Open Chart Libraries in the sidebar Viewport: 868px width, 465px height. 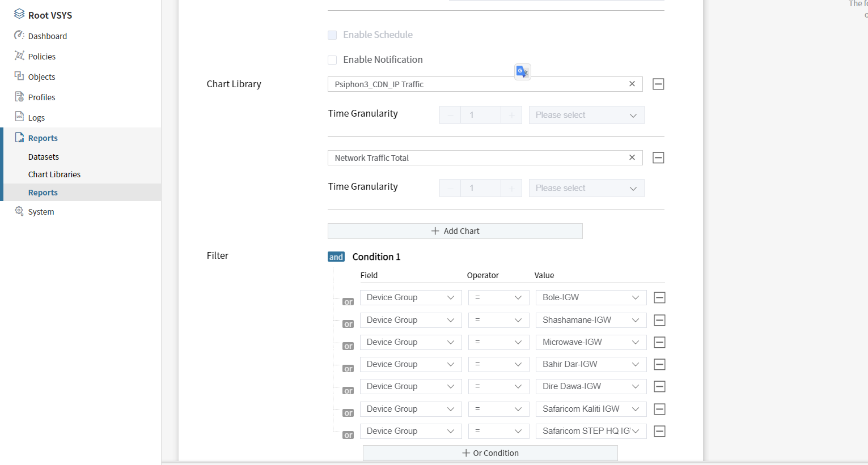pyautogui.click(x=54, y=174)
